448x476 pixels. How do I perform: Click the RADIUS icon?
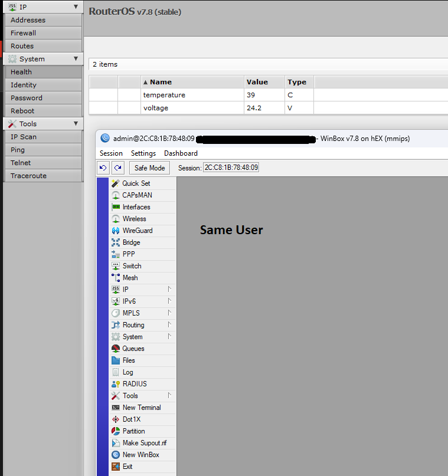point(116,384)
